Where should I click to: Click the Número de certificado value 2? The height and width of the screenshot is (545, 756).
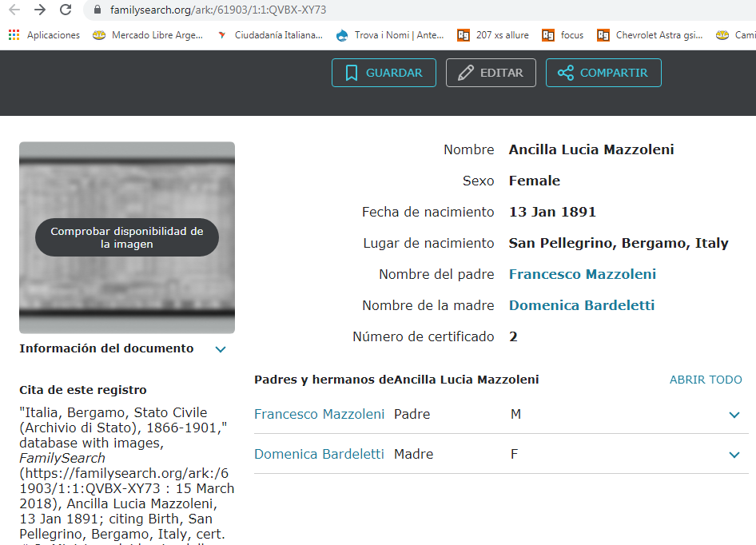pos(514,336)
